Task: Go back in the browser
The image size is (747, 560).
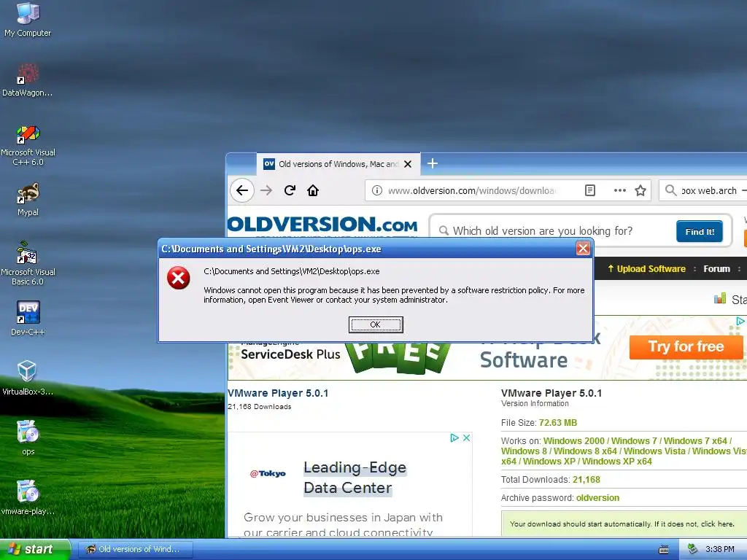Action: click(242, 190)
